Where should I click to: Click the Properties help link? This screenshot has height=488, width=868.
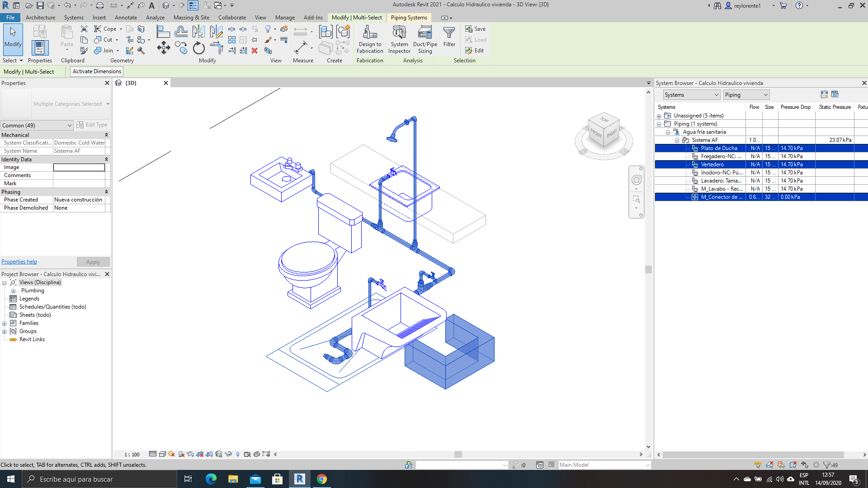click(x=19, y=261)
